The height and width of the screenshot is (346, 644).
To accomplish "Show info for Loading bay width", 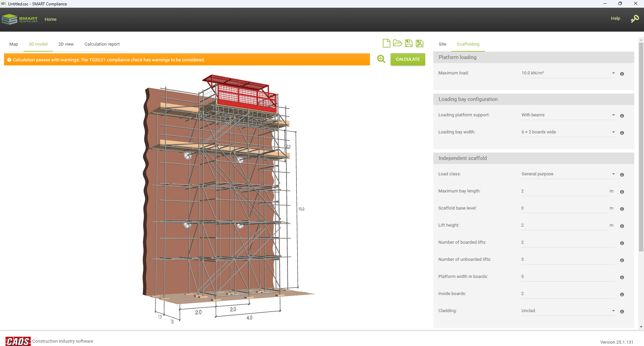I will click(x=622, y=133).
